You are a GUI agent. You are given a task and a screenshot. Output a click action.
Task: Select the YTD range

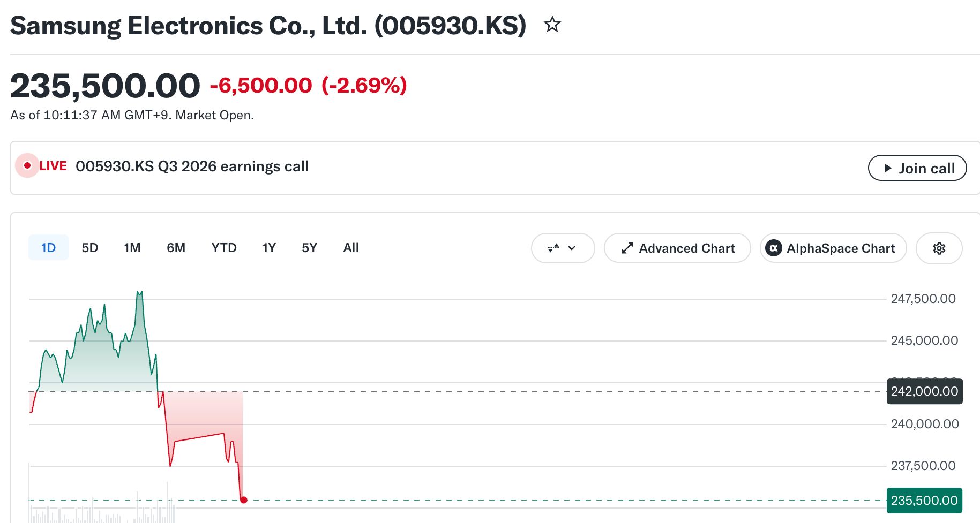(224, 248)
